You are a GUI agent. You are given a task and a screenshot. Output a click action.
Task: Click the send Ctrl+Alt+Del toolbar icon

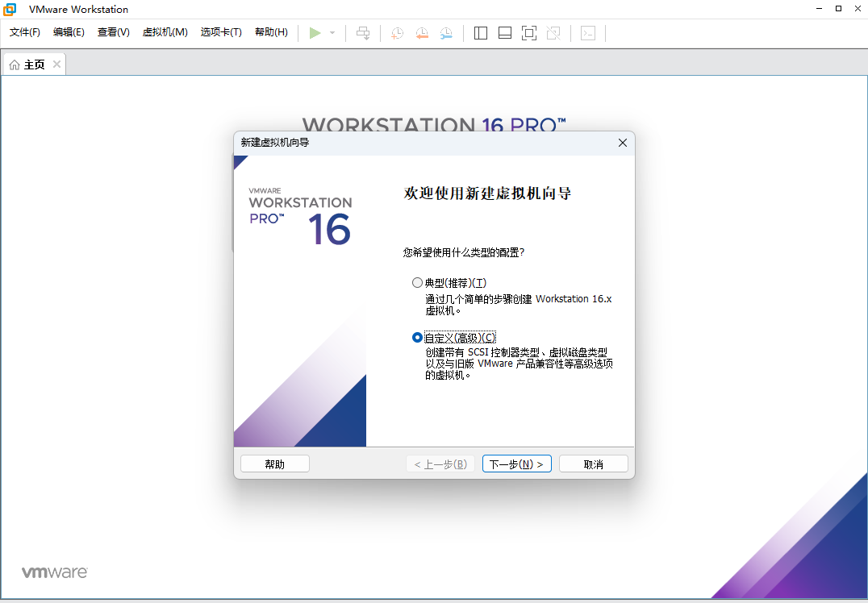[363, 33]
